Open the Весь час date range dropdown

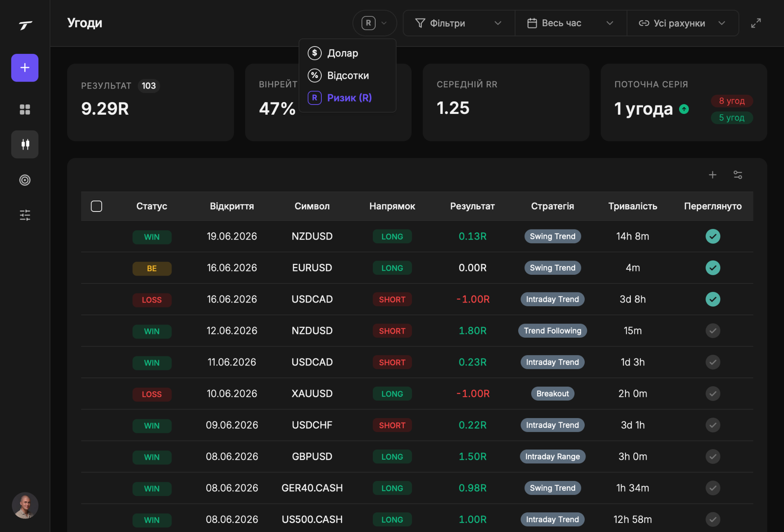point(570,23)
